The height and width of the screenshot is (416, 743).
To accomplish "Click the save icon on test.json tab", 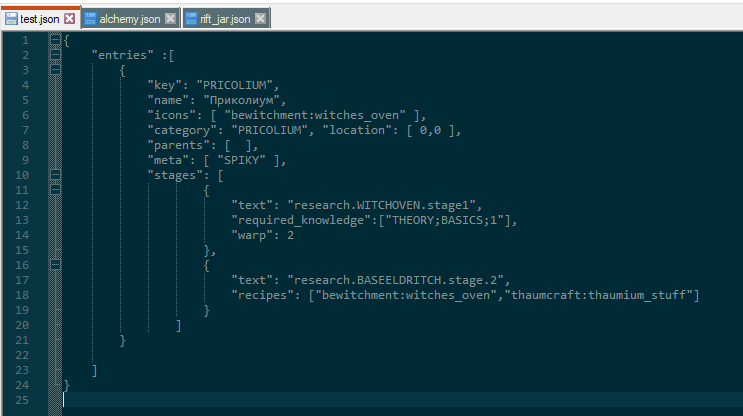I will (x=11, y=19).
